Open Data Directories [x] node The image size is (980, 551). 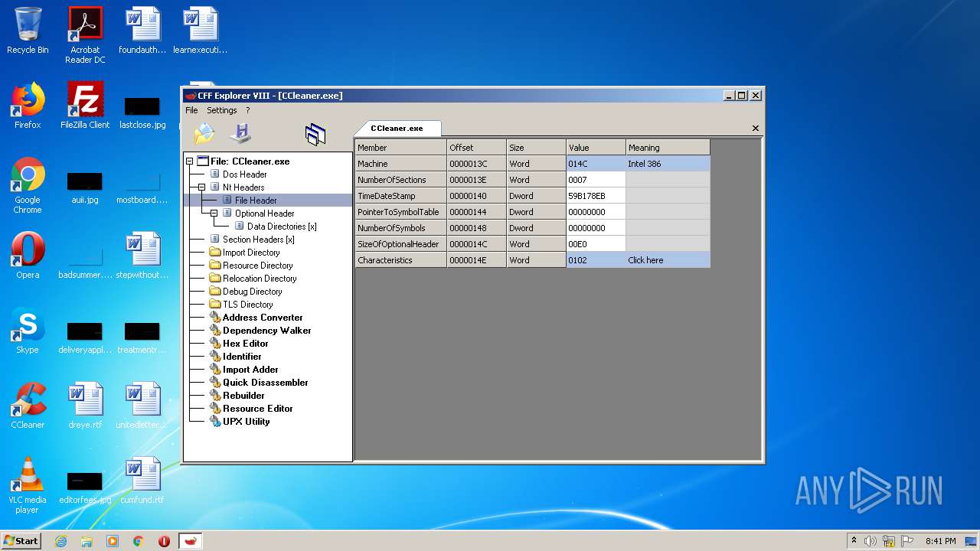pyautogui.click(x=282, y=227)
